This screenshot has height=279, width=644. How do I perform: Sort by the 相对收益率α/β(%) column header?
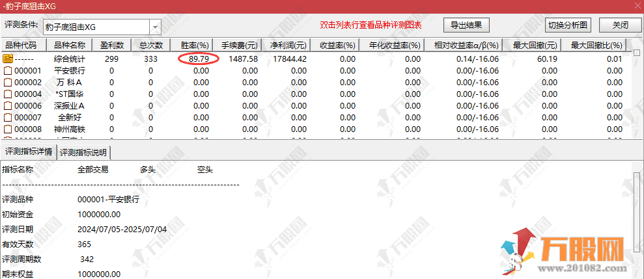click(x=464, y=45)
